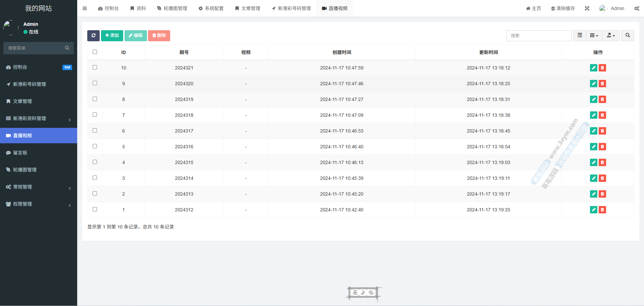Screen dimensions: 644x306
Task: Open the export data dropdown
Action: (x=611, y=36)
